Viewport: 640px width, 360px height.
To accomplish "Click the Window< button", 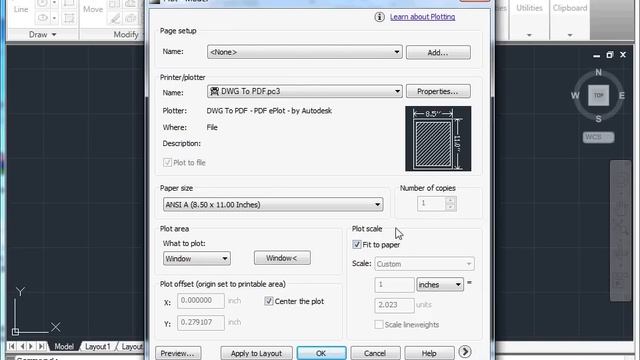I will tap(282, 258).
